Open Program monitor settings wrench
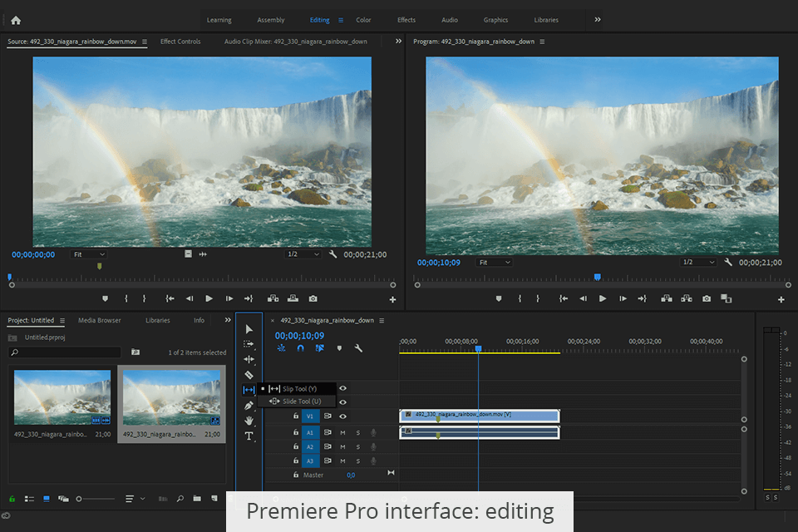 (728, 262)
